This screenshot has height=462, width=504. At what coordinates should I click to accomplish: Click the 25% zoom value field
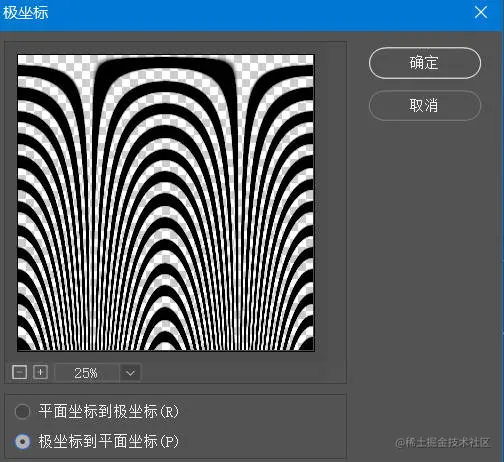point(86,373)
